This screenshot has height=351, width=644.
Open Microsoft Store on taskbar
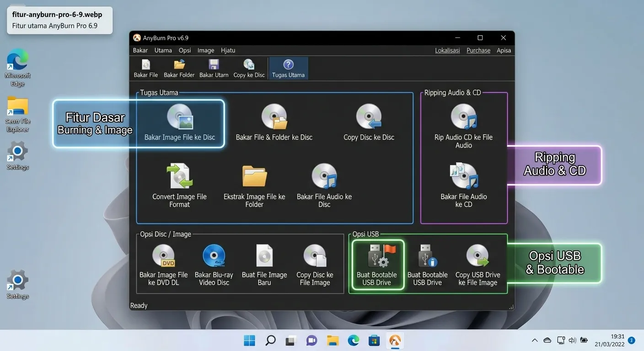tap(374, 340)
